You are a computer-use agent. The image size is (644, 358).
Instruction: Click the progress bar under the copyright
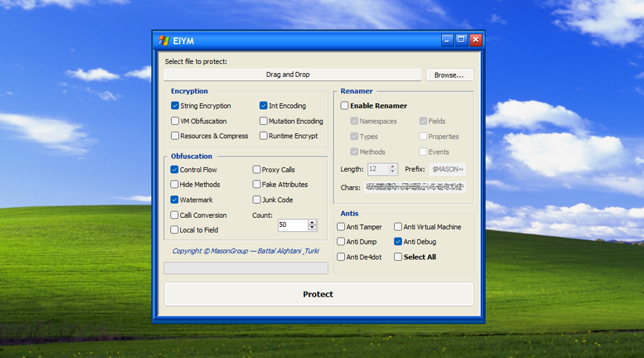tap(246, 268)
